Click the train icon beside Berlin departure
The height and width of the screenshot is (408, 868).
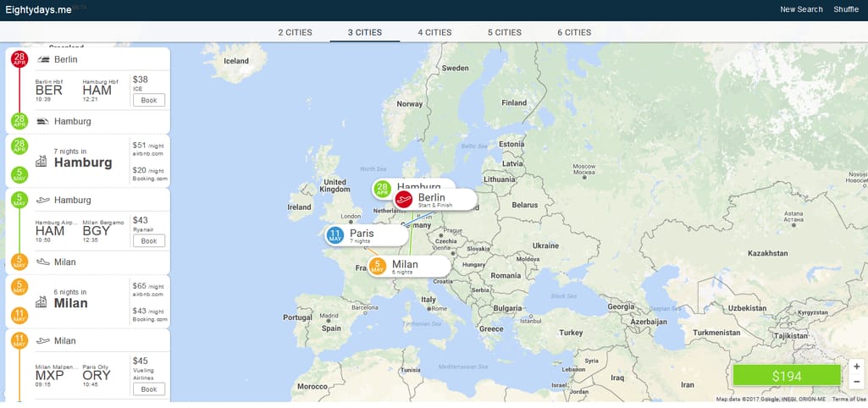[x=43, y=59]
